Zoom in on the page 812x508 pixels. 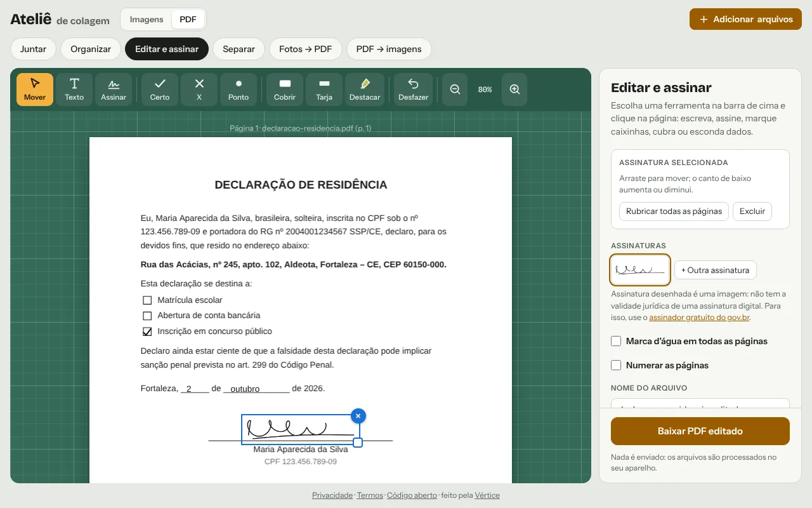(514, 90)
